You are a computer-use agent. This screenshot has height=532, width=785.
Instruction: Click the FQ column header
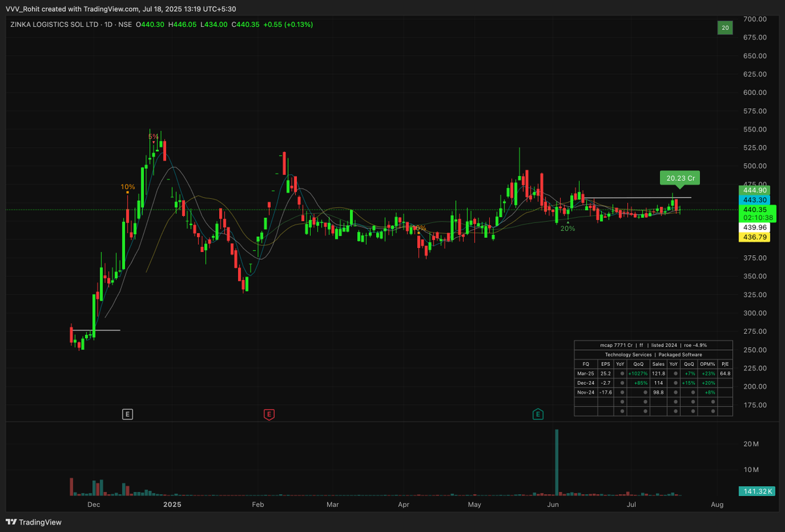point(585,364)
